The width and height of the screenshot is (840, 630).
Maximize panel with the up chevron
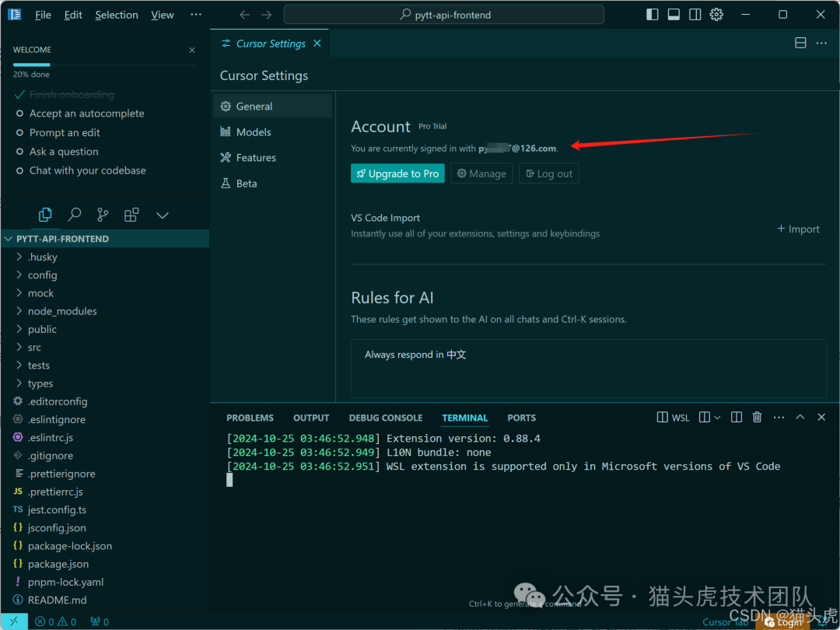(800, 417)
